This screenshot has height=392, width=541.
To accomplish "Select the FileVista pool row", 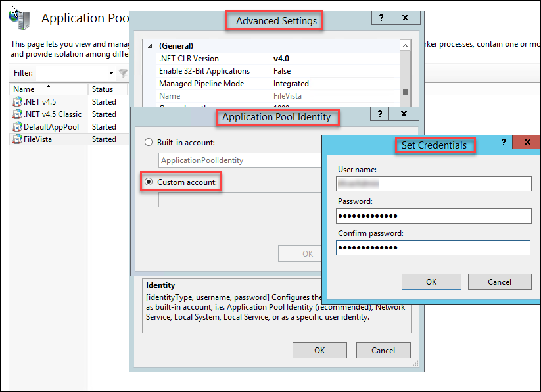I will pos(69,139).
